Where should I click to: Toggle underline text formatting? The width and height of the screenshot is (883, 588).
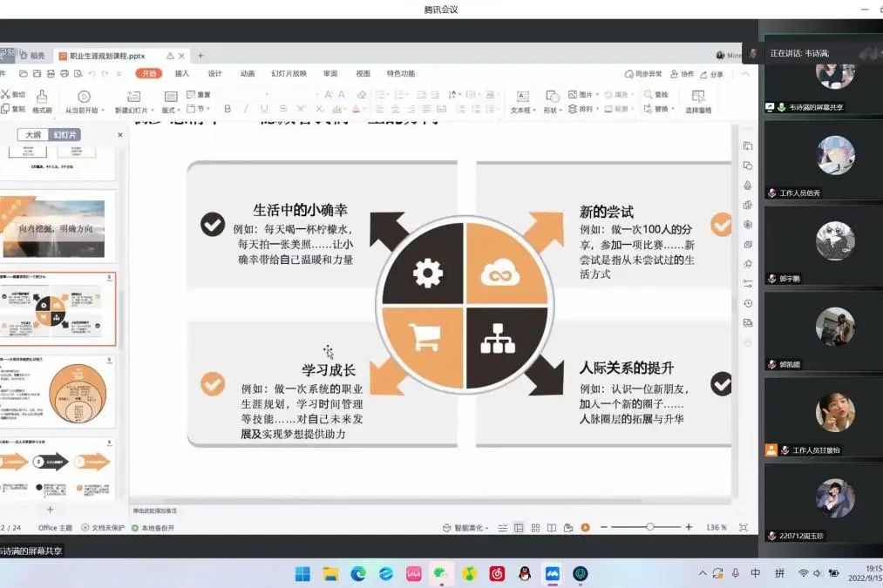pyautogui.click(x=263, y=109)
